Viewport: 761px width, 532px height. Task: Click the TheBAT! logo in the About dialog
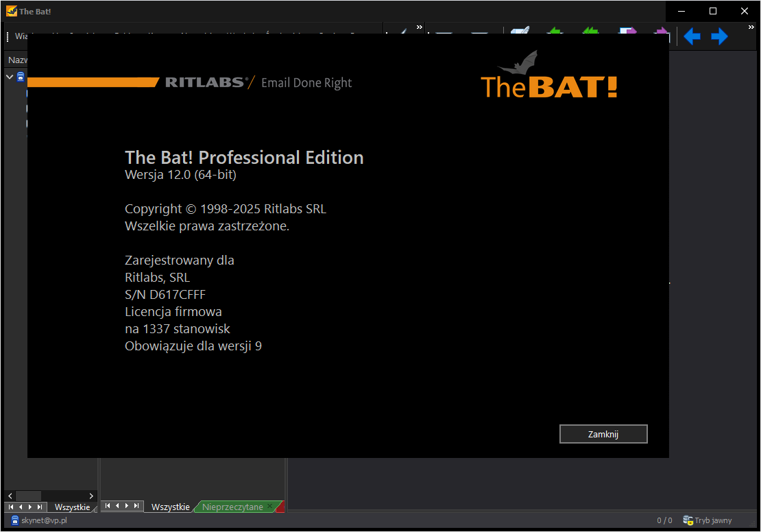click(548, 75)
